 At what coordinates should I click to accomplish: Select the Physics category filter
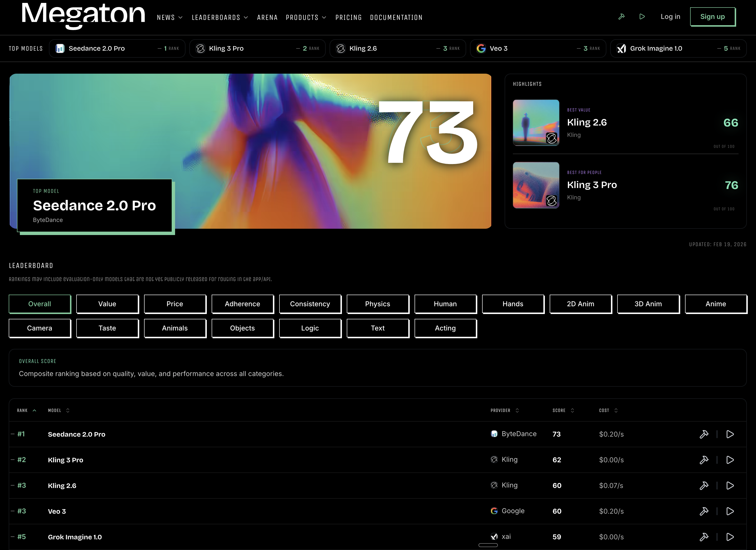click(378, 304)
